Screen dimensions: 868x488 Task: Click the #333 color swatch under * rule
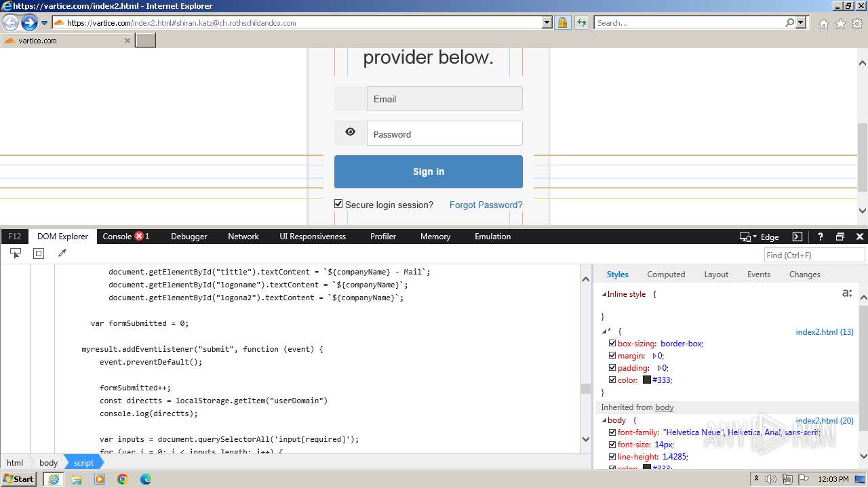click(647, 380)
